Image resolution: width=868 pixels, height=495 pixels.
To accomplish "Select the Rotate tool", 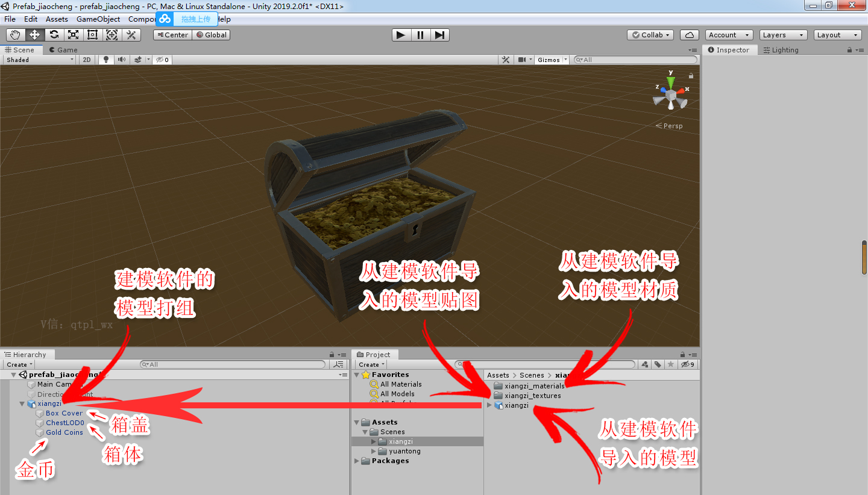I will click(x=54, y=35).
